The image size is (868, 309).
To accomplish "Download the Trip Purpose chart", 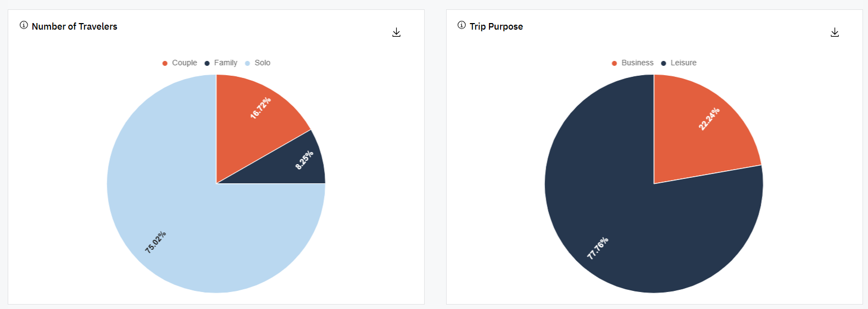I will coord(834,33).
